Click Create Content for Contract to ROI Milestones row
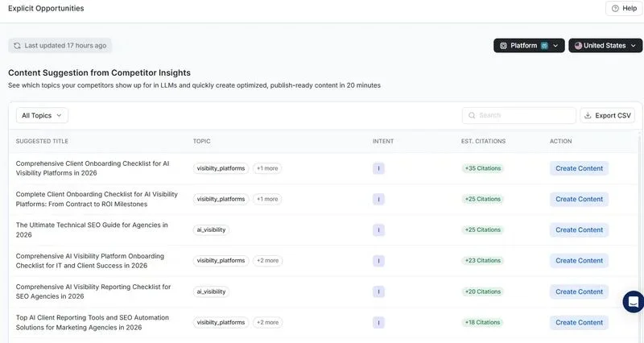This screenshot has height=343, width=644. coord(579,199)
